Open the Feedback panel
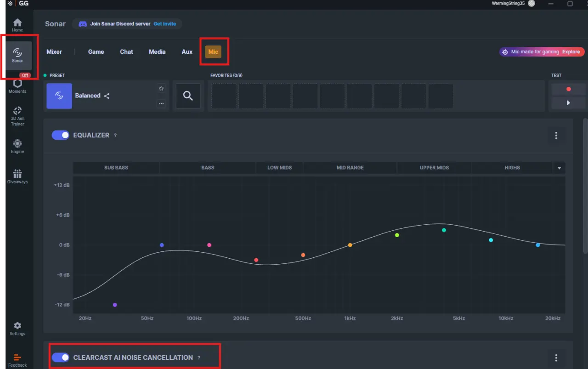This screenshot has width=588, height=369. (x=17, y=360)
